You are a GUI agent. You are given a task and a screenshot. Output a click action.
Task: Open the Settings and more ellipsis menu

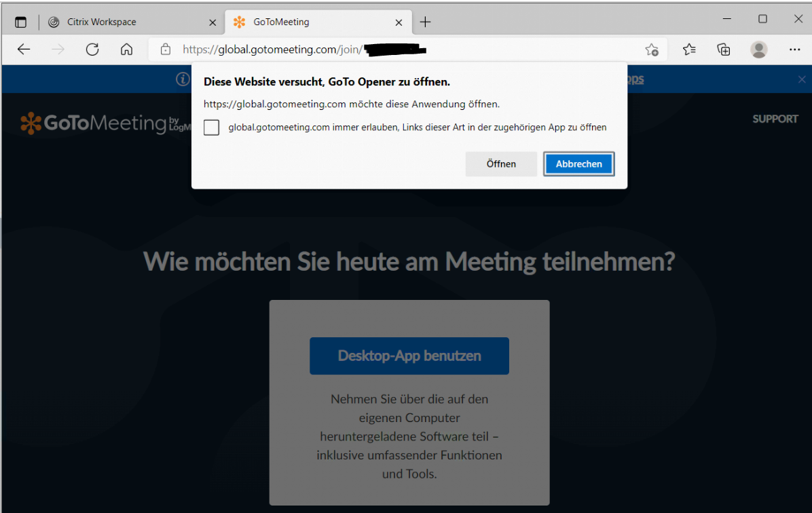pyautogui.click(x=794, y=50)
